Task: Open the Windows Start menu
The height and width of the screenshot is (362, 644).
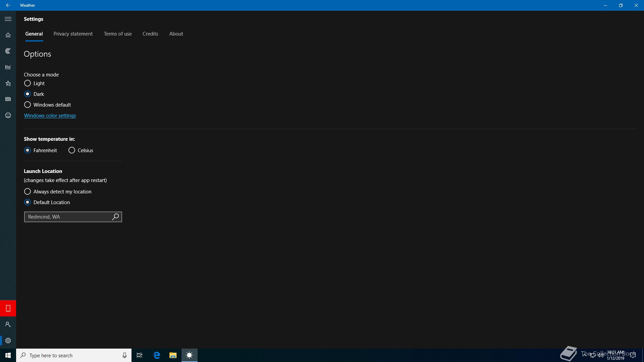Action: click(8, 355)
